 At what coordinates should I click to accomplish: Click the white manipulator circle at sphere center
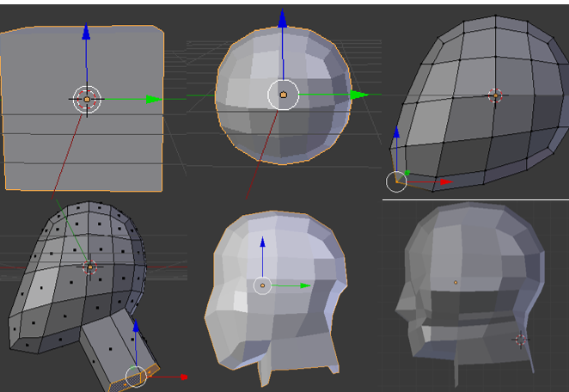coord(284,95)
